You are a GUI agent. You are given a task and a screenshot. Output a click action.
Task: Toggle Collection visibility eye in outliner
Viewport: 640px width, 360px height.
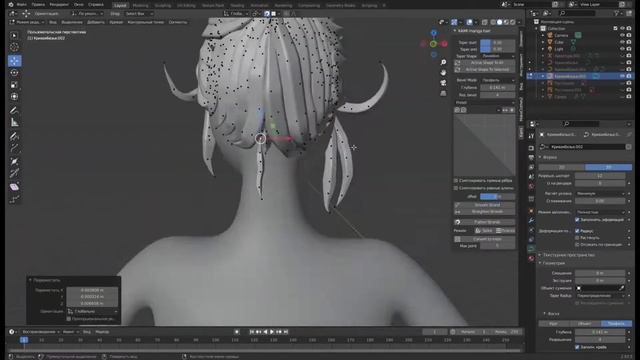click(622, 28)
